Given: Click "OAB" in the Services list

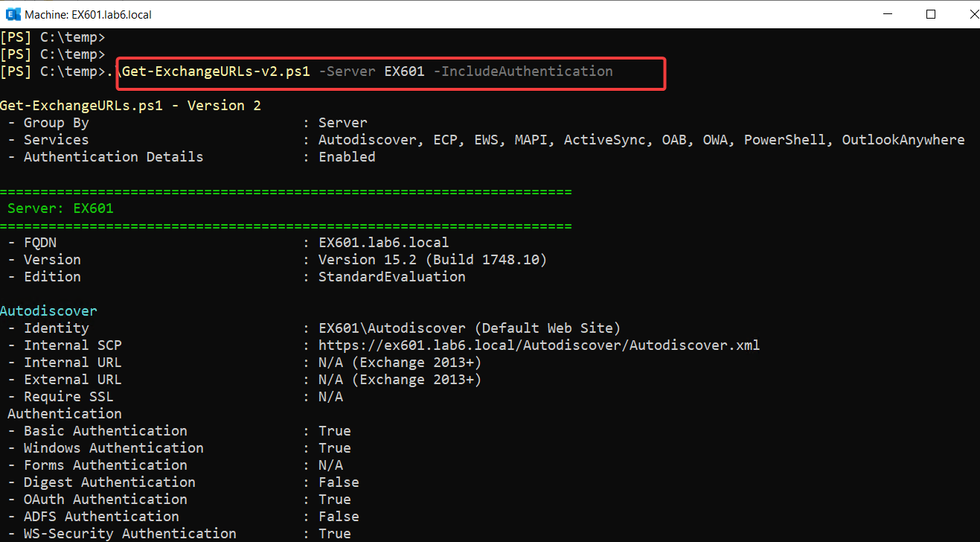Looking at the screenshot, I should (x=674, y=140).
